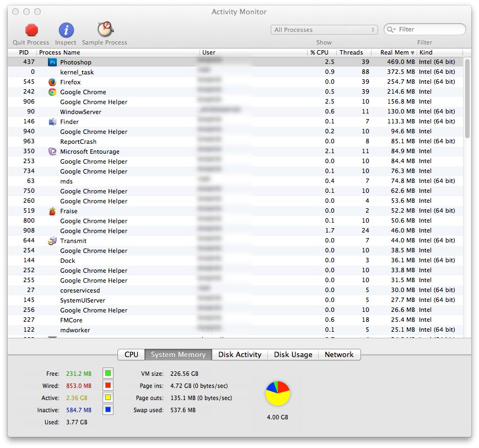The width and height of the screenshot is (479, 448).
Task: Select the mdworker process row
Action: tap(235, 330)
